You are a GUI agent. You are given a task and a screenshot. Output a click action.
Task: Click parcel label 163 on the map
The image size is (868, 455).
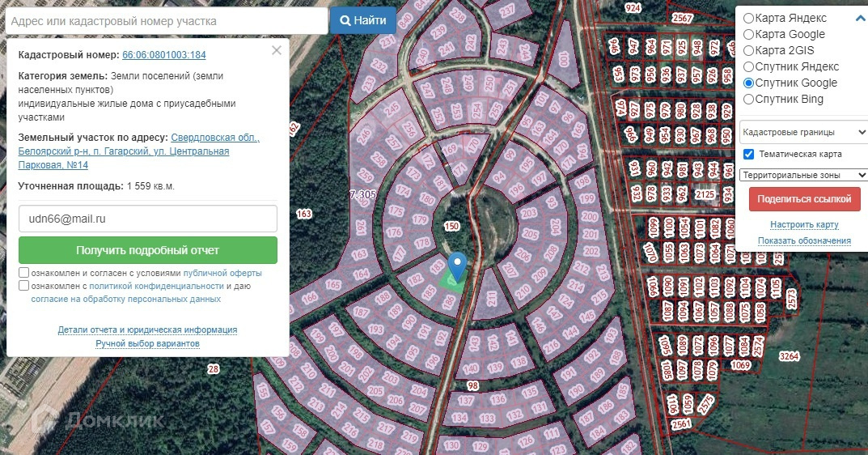304,214
